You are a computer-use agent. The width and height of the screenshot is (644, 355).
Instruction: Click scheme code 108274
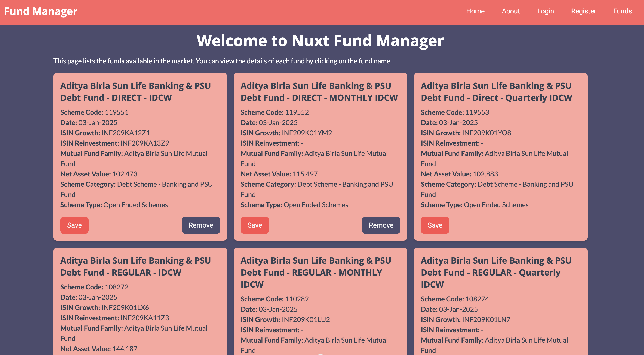(477, 299)
